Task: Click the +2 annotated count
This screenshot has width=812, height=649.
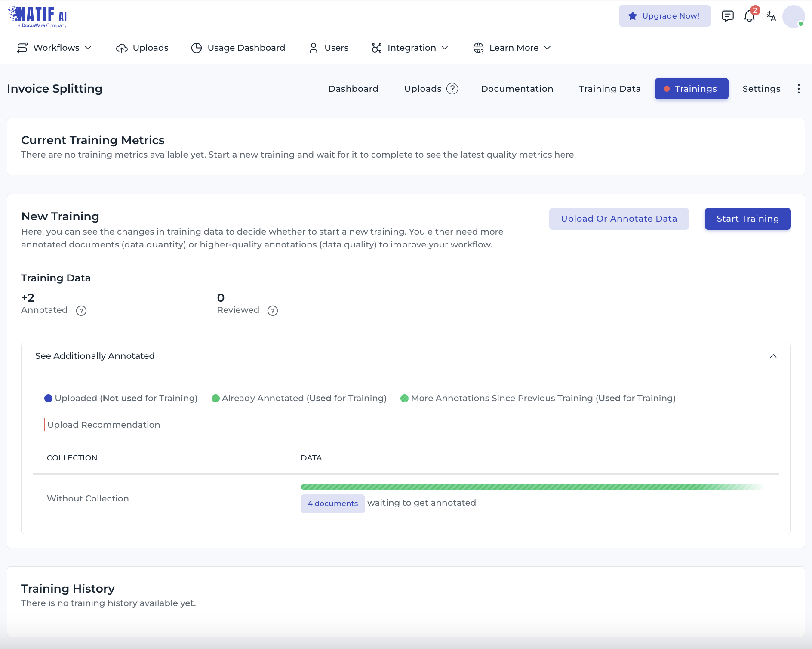Action: coord(28,297)
